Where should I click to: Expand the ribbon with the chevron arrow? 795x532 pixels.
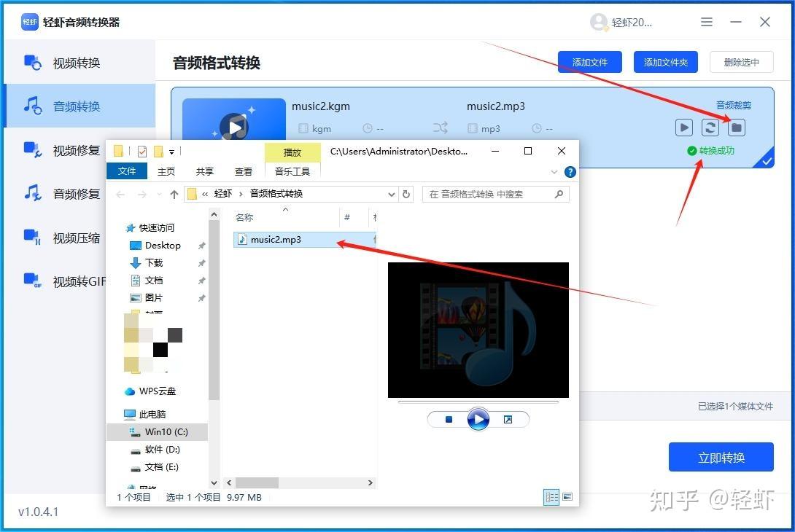554,171
